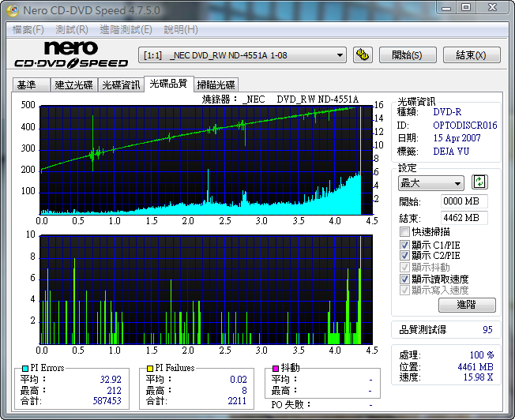Click the 結束 4462 MB input field
This screenshot has width=515, height=420.
(464, 218)
